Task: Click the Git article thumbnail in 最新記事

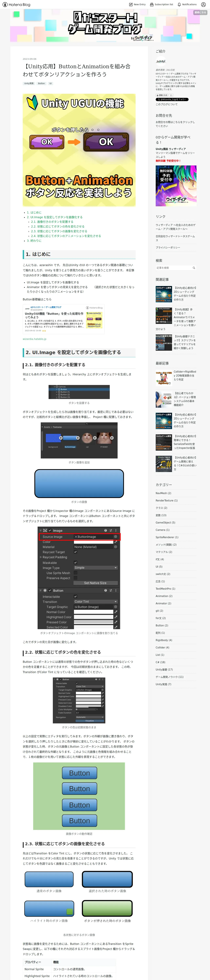Action: click(164, 400)
